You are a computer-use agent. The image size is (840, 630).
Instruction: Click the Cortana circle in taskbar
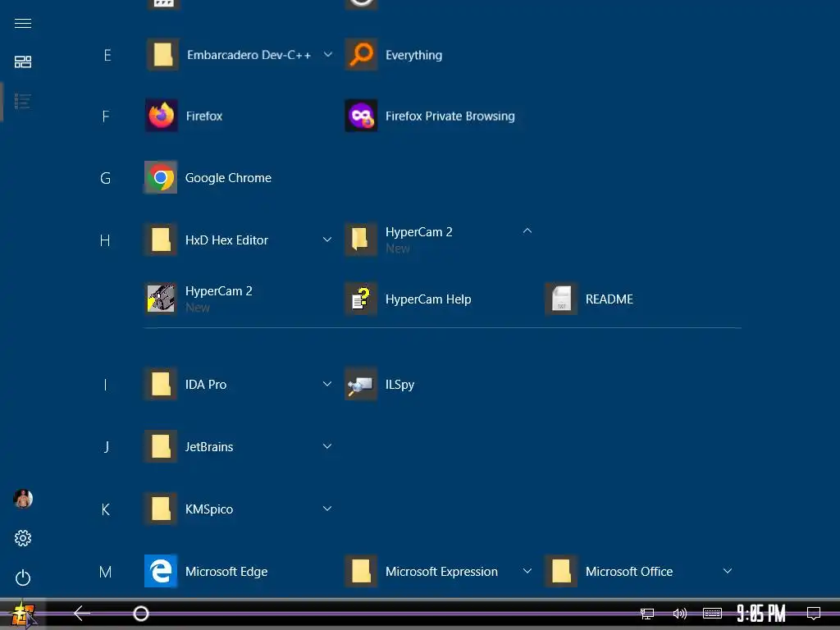(x=141, y=614)
